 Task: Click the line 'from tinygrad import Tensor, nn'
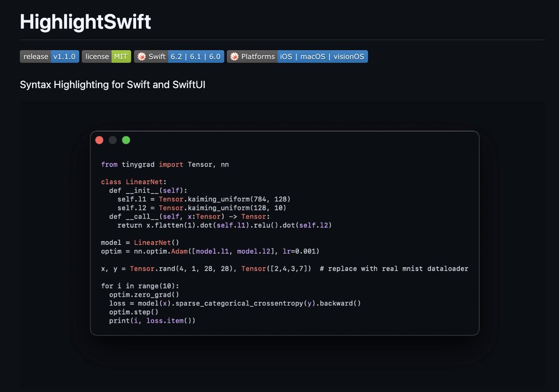click(165, 164)
